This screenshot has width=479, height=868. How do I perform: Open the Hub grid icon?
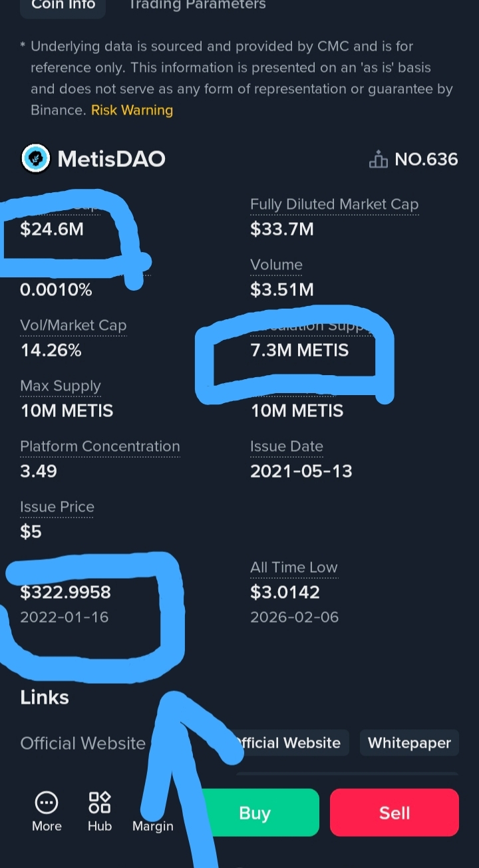tap(100, 803)
